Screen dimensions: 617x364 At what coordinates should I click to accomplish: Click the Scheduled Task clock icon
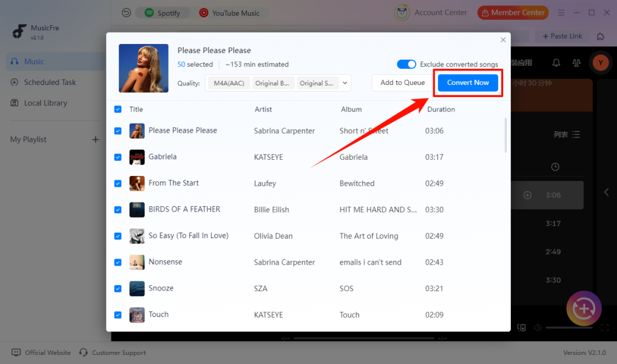click(14, 82)
